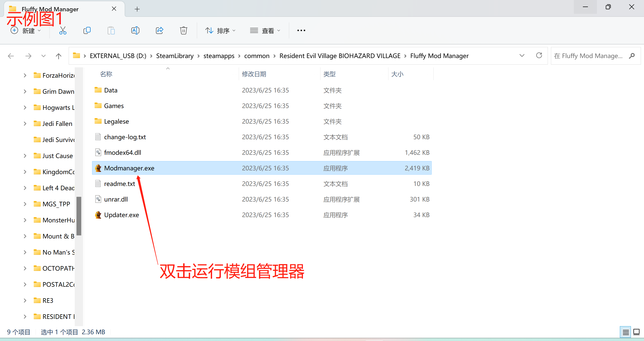Switch to details view layout button
The image size is (644, 341).
pyautogui.click(x=626, y=332)
